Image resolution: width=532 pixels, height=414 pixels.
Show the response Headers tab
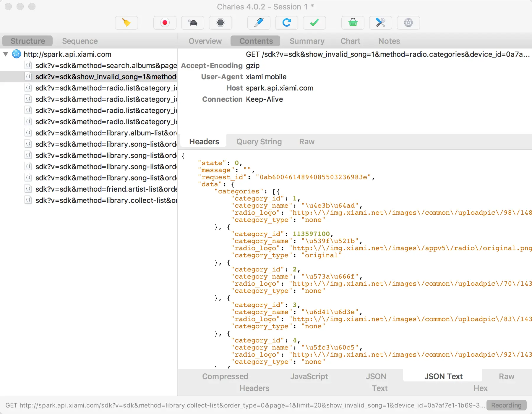(x=254, y=388)
